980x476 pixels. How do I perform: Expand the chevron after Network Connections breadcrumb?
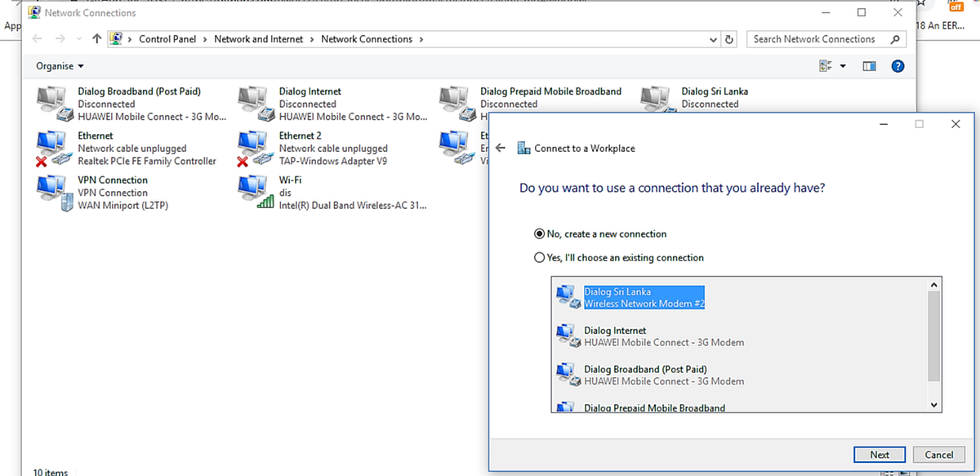[x=421, y=39]
